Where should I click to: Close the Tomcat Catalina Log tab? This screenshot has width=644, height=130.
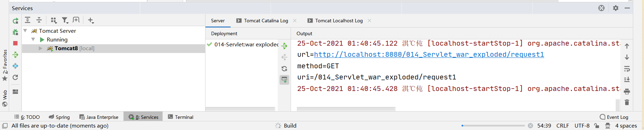pyautogui.click(x=295, y=21)
